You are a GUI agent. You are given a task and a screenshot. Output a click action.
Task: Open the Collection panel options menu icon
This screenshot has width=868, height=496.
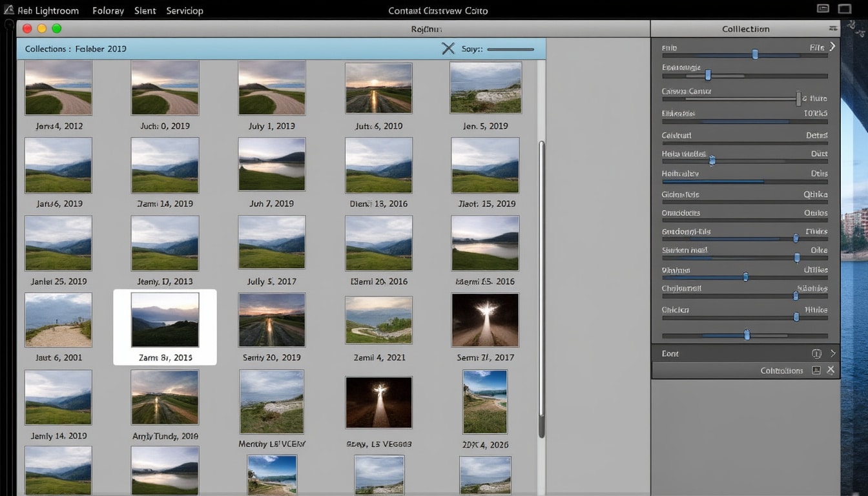(833, 28)
